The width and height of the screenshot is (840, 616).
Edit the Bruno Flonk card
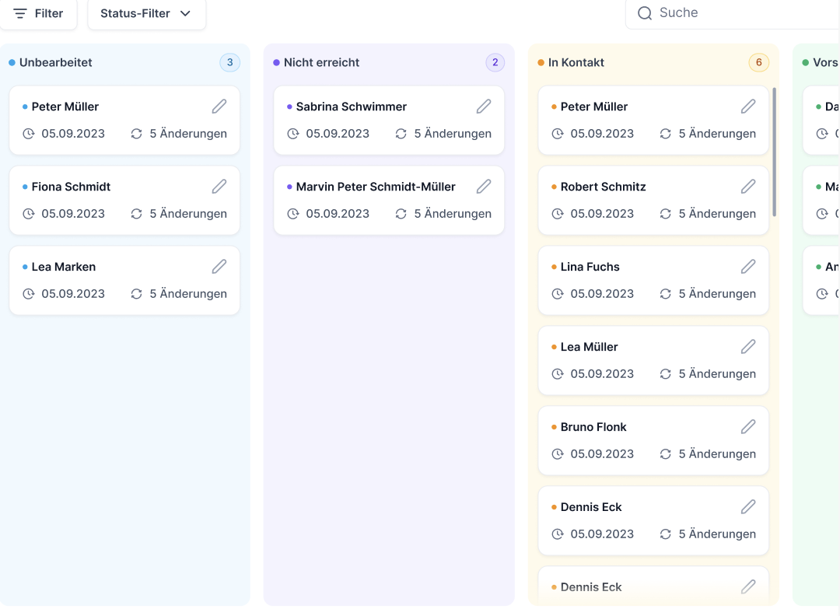coord(748,427)
